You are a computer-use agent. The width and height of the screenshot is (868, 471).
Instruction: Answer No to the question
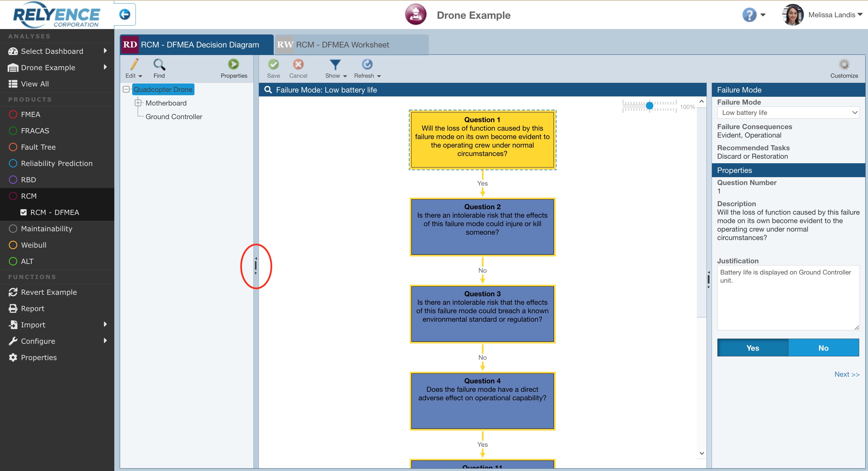click(x=823, y=348)
